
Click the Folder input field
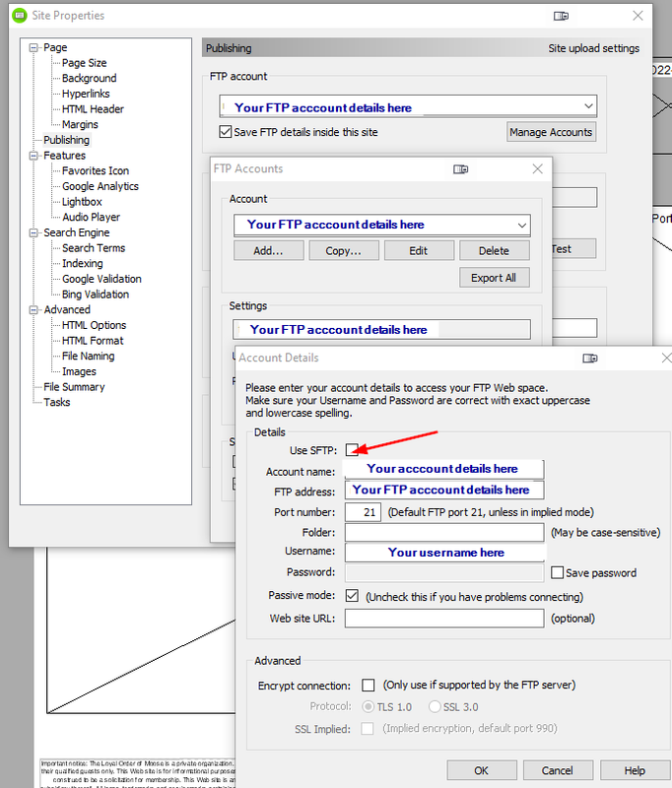pos(444,532)
